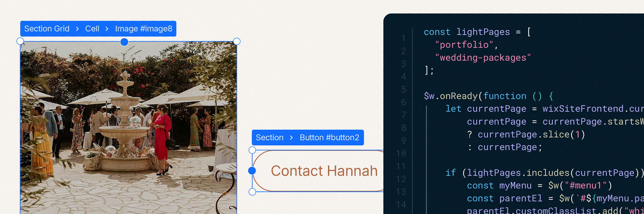644x214 pixels.
Task: Click the image's top-left resize handle
Action: [20, 41]
